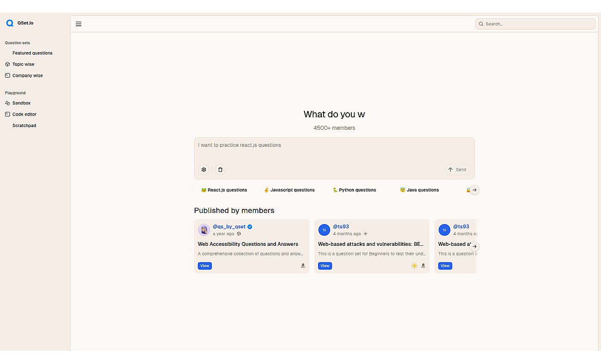601x364 pixels.
Task: Click the yellow sparkle icon on Web-based attacks card
Action: coord(414,266)
